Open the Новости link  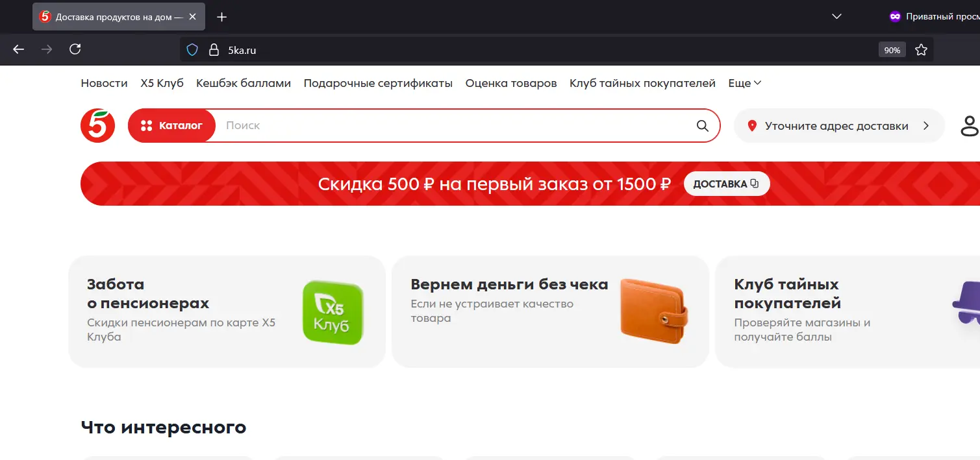[104, 83]
